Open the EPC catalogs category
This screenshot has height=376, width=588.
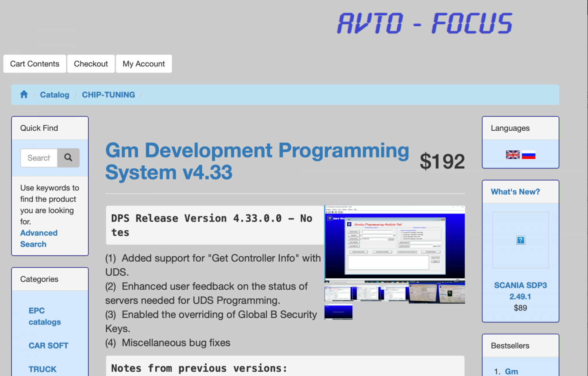click(45, 316)
